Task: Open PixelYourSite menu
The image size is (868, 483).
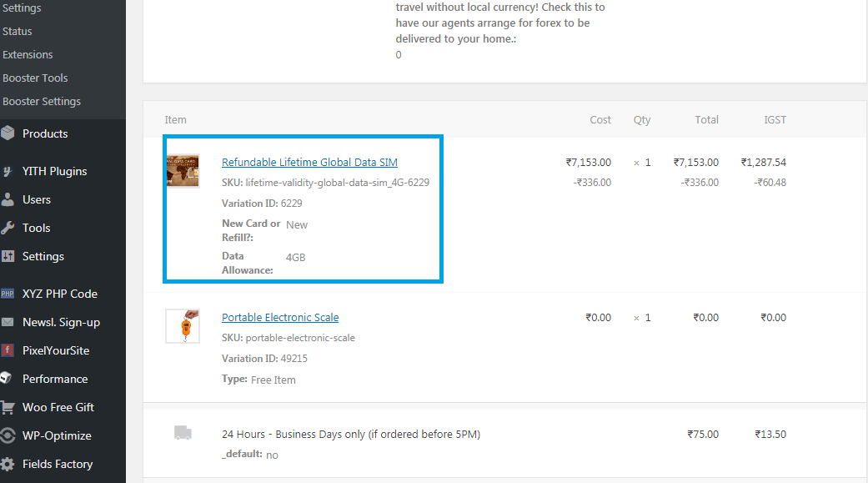Action: 56,350
